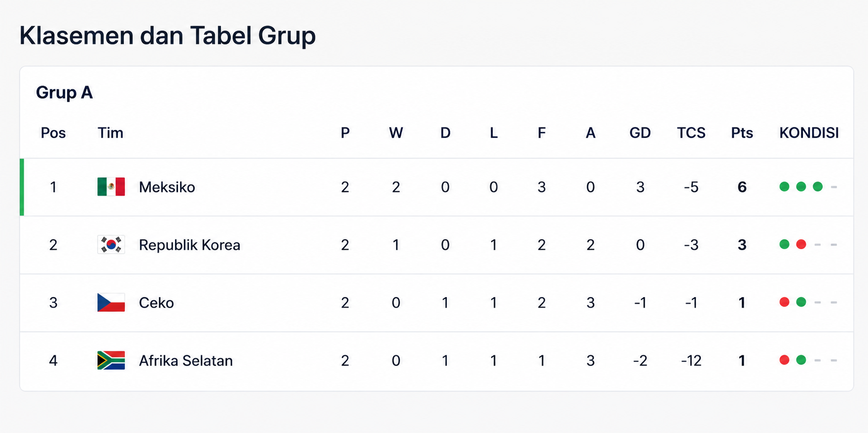
Task: Click Meksiko's points value 6
Action: click(742, 187)
